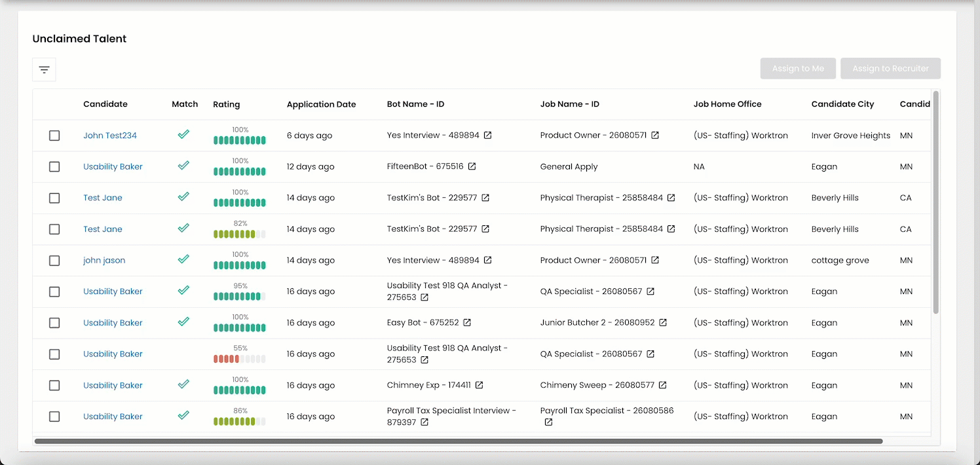This screenshot has height=465, width=980.
Task: Click the Assign to Me button
Action: click(x=797, y=69)
